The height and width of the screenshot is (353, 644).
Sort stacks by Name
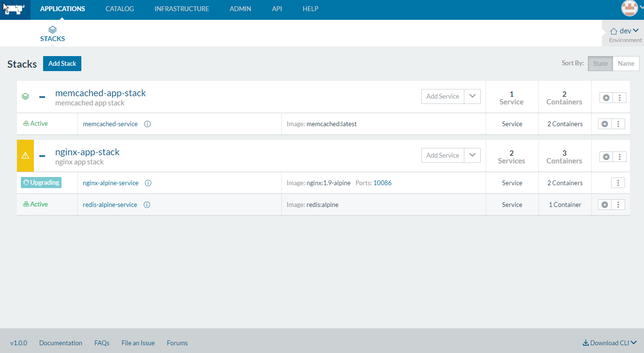click(626, 63)
